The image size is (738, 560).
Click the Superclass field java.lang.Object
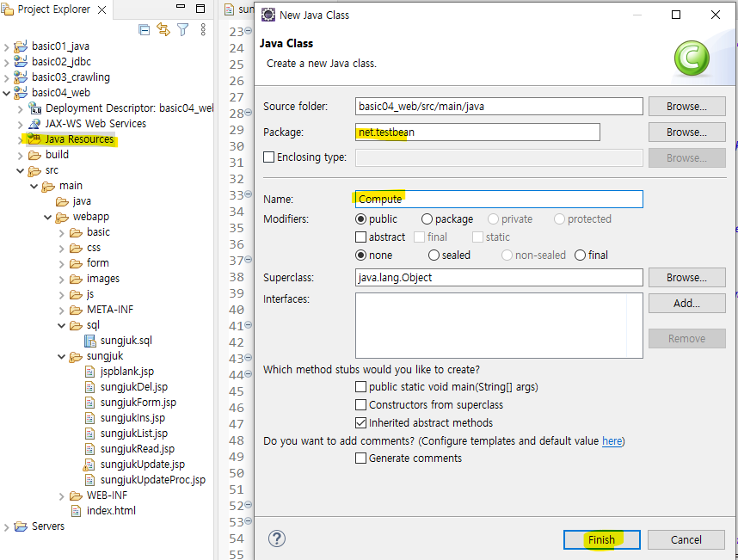(x=499, y=278)
